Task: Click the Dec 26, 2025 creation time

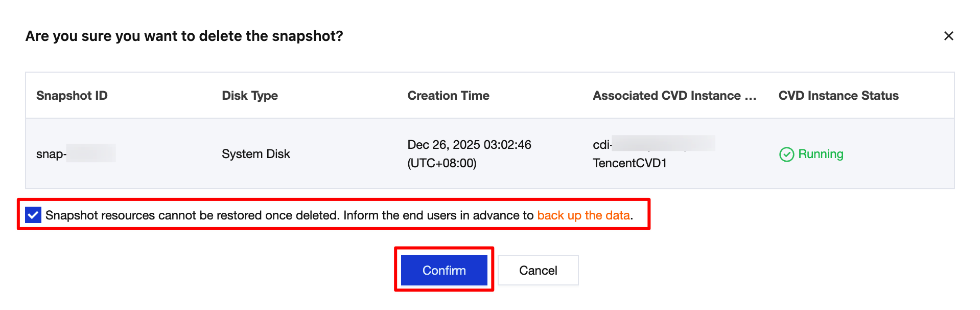Action: 469,145
